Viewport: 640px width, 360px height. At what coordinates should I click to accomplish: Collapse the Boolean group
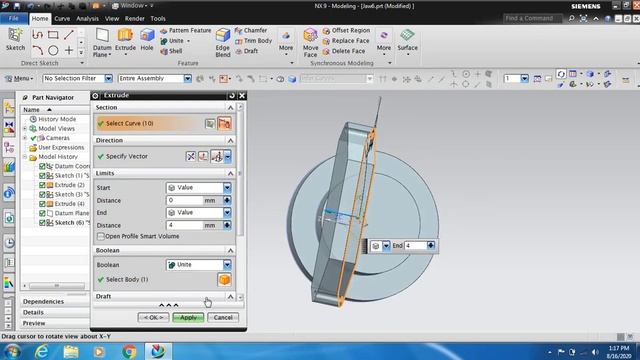coord(230,250)
